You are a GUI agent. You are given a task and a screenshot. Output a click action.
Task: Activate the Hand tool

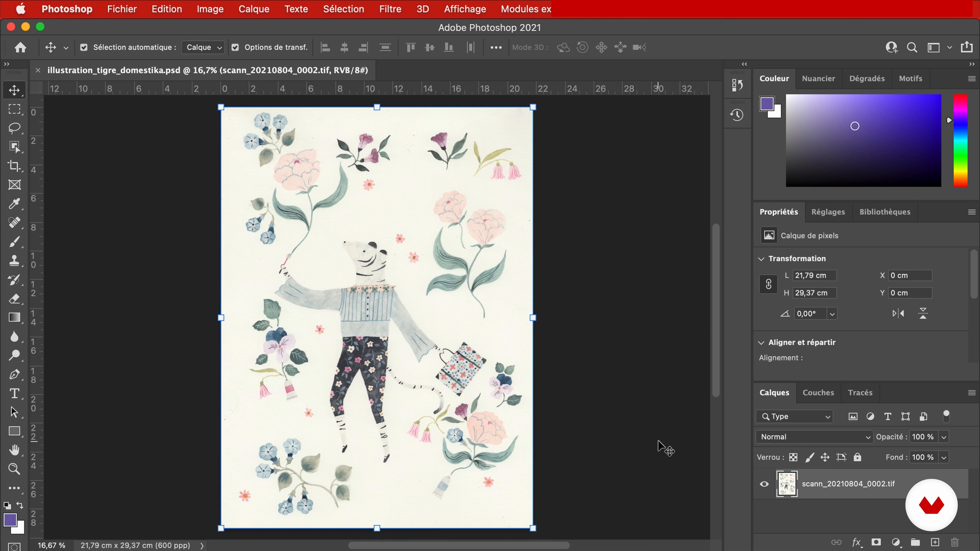coord(15,450)
